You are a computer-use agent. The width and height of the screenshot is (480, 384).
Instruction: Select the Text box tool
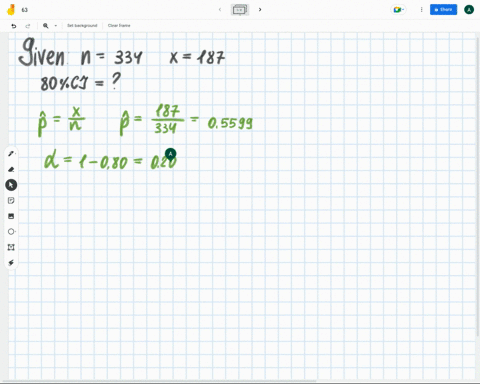[11, 247]
